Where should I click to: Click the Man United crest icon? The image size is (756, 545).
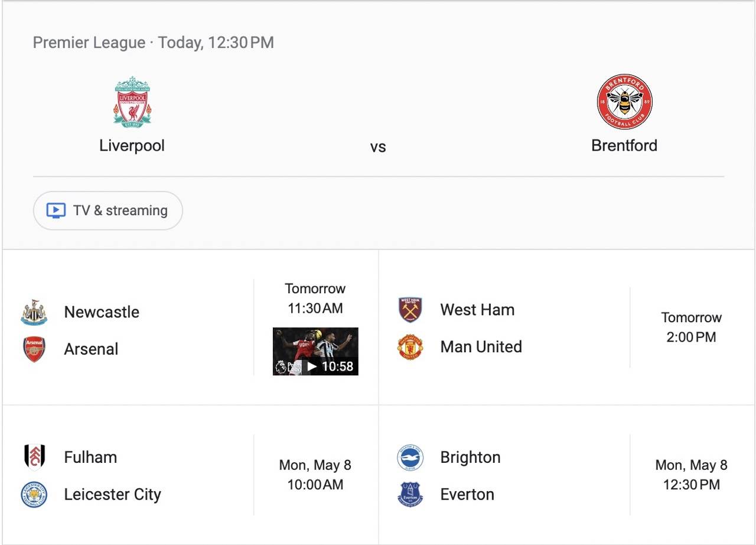[x=410, y=347]
